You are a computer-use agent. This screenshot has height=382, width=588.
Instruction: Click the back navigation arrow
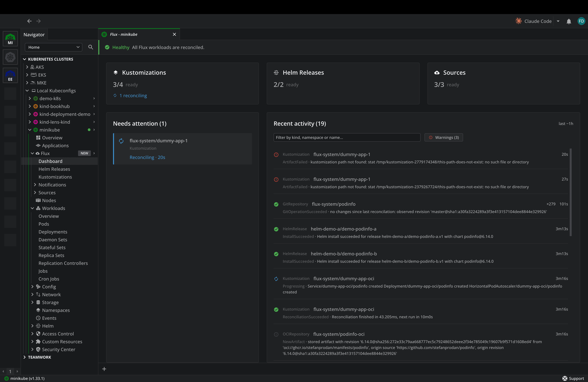point(29,21)
